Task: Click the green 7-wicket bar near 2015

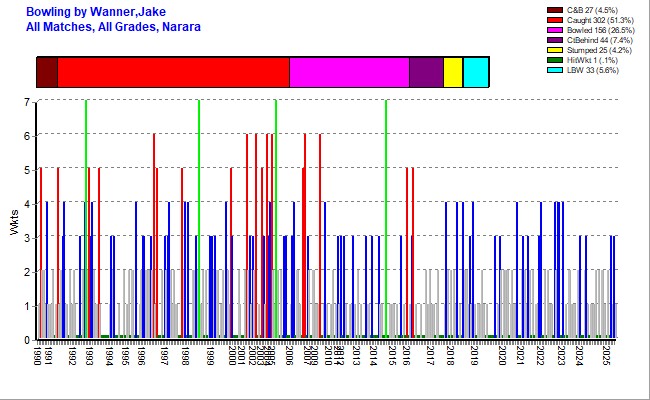Action: (386, 220)
